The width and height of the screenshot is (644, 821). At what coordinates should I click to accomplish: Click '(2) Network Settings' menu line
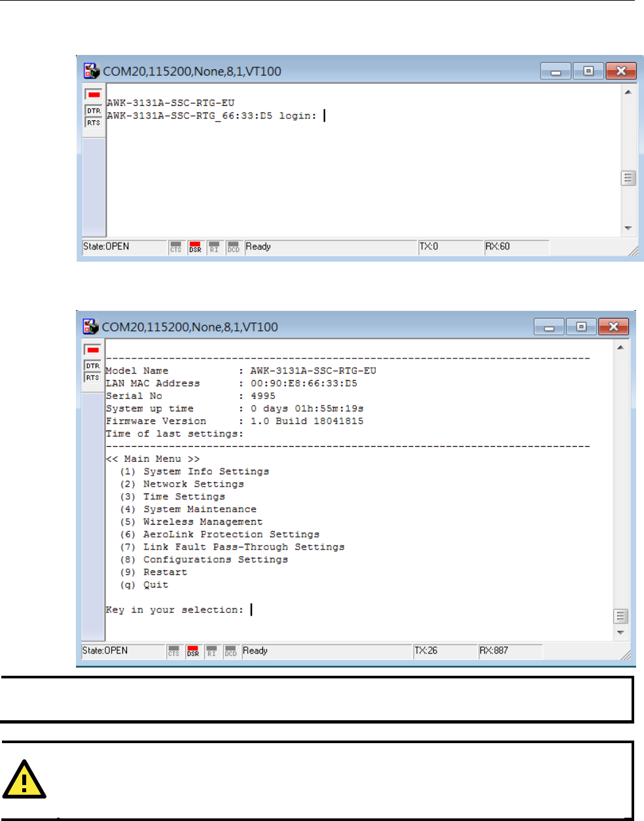(x=182, y=484)
